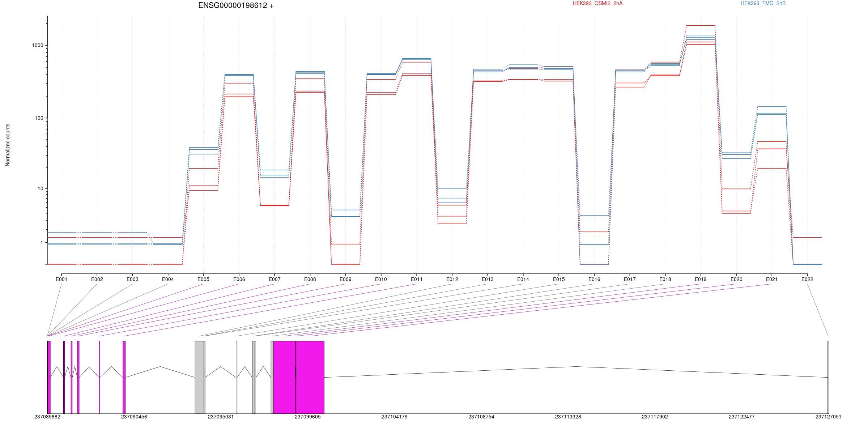Viewport: 868px width, 434px height.
Task: Click the gene title ENSG00000198612 +
Action: tap(236, 5)
